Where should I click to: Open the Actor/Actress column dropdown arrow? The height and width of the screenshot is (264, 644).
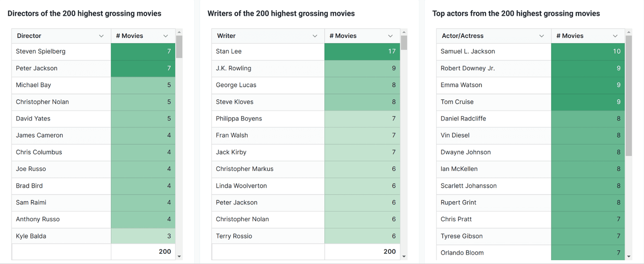(541, 36)
